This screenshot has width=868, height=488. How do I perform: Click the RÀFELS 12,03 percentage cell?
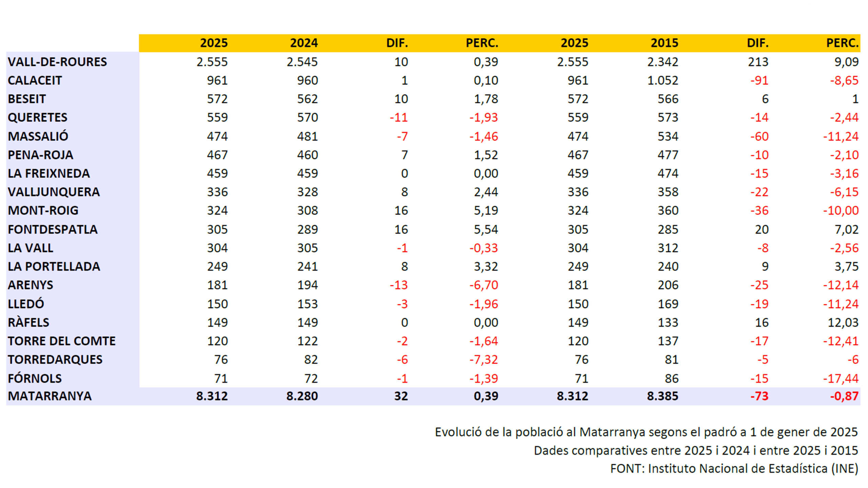click(843, 322)
